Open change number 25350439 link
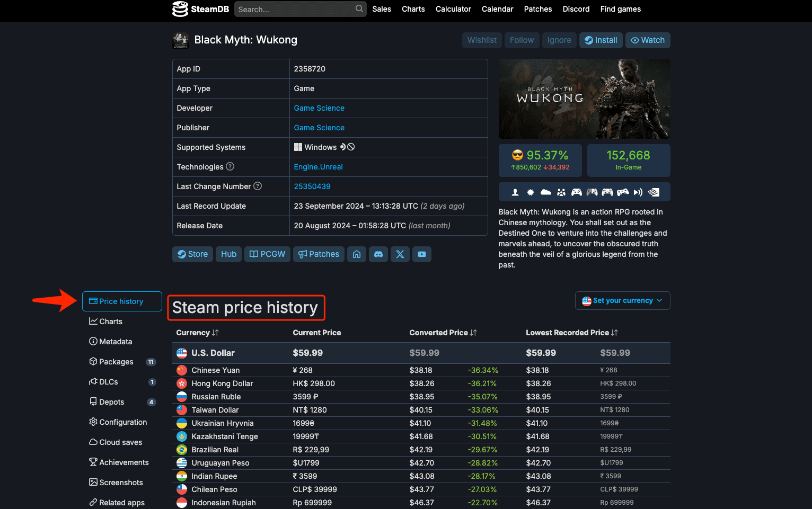Image resolution: width=812 pixels, height=509 pixels. (312, 186)
